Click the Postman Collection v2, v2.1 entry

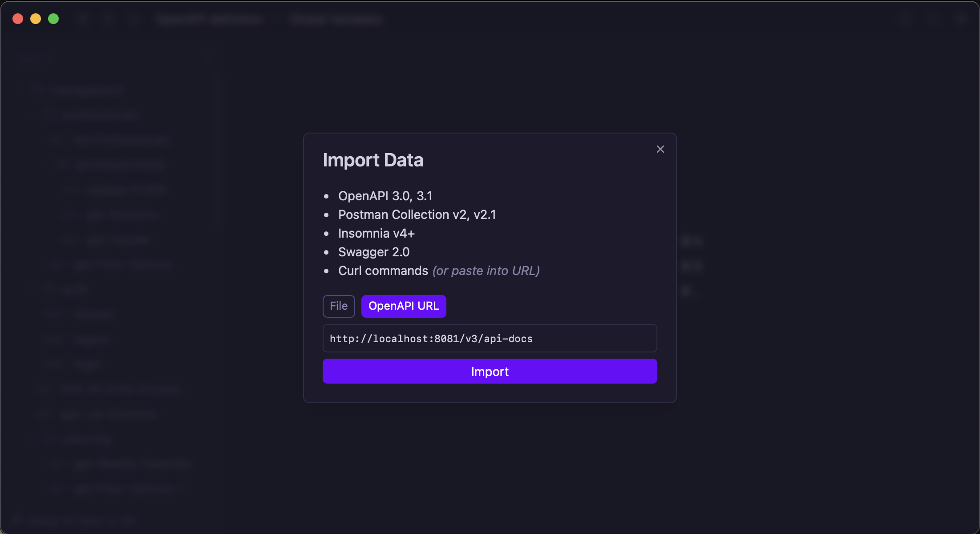coord(417,215)
